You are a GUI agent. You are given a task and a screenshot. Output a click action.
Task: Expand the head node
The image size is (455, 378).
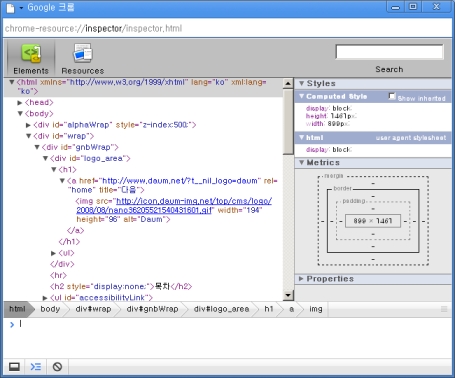click(x=20, y=103)
